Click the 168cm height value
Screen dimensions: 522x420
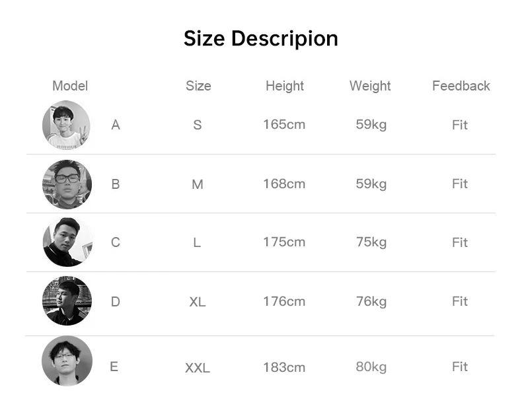pyautogui.click(x=284, y=184)
